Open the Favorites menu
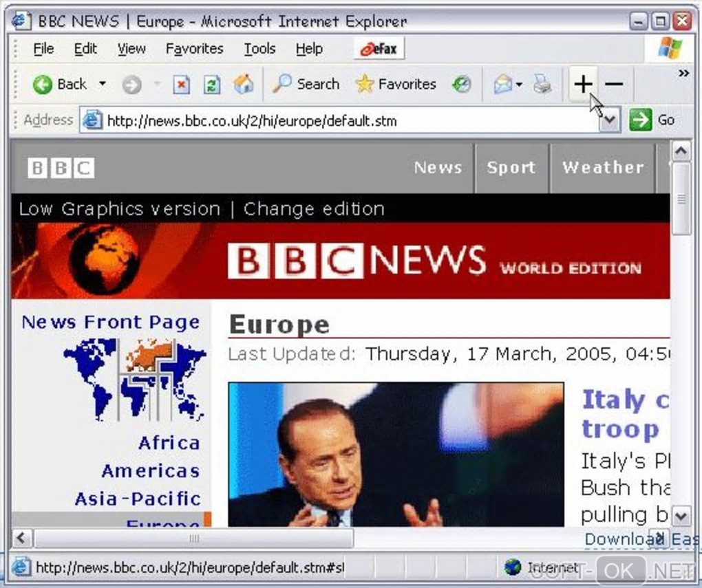This screenshot has width=702, height=588. (194, 48)
